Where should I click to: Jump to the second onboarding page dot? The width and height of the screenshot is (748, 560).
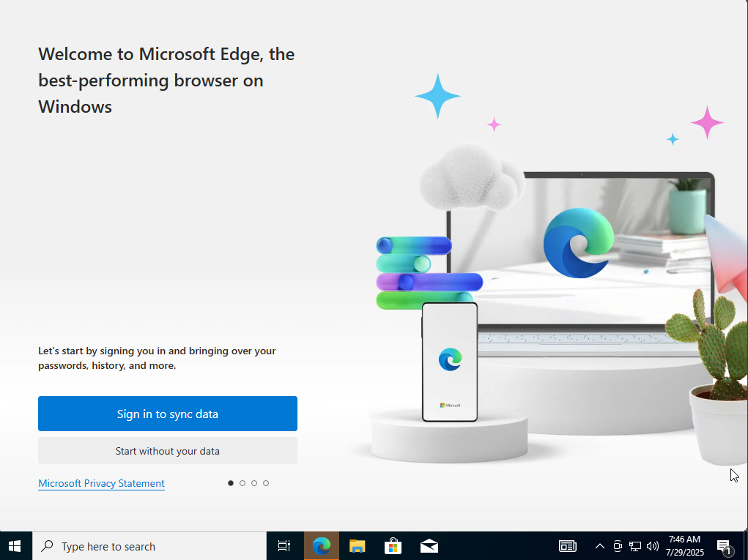click(x=242, y=483)
